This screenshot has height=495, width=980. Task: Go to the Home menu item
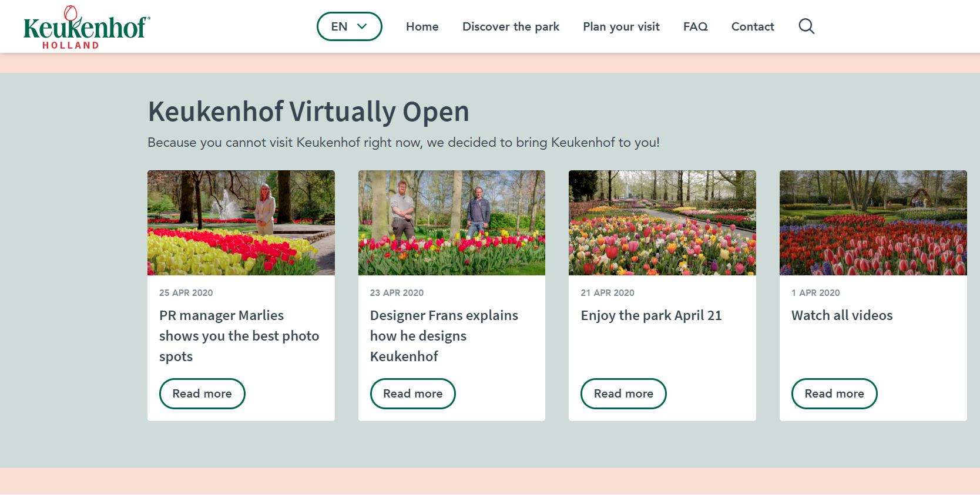pyautogui.click(x=422, y=26)
